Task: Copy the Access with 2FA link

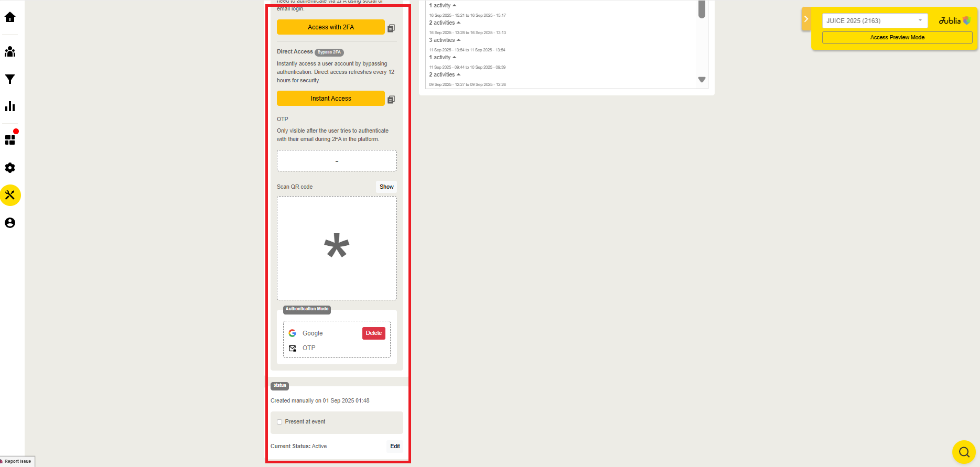Action: click(x=391, y=28)
